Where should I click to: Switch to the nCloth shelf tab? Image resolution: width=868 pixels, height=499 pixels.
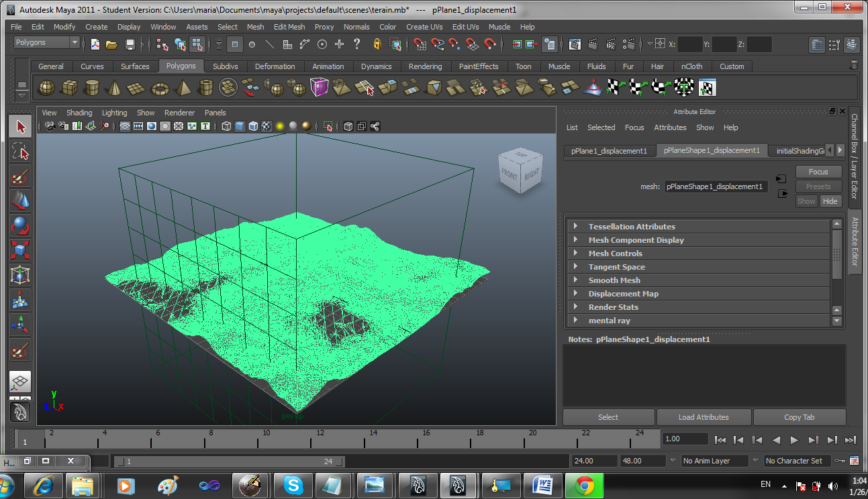coord(691,66)
